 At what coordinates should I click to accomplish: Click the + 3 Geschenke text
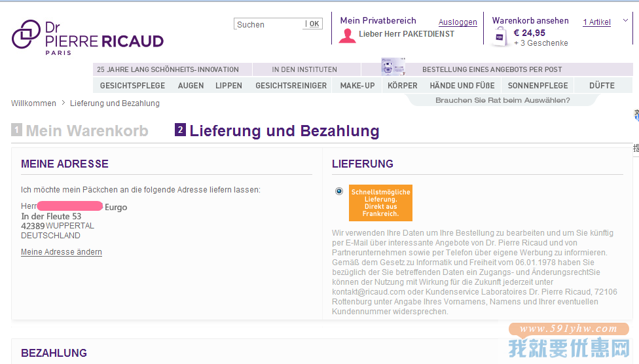[541, 43]
